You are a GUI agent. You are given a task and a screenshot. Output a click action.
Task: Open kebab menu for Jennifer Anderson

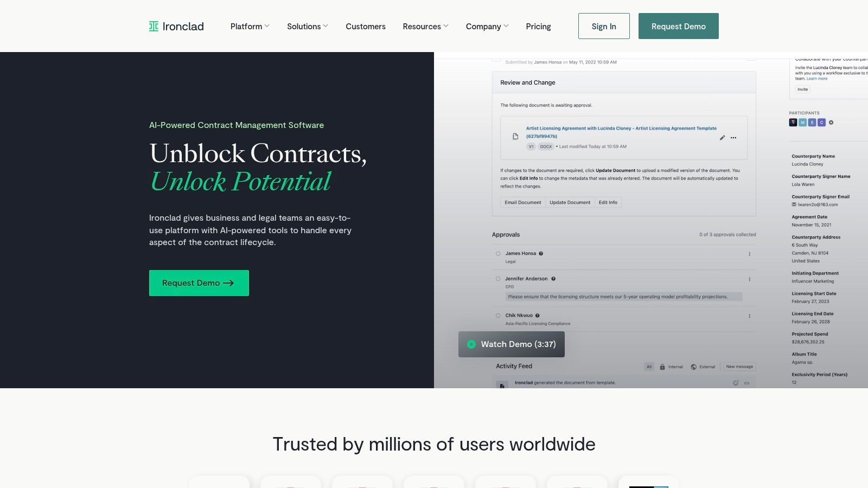coord(749,279)
